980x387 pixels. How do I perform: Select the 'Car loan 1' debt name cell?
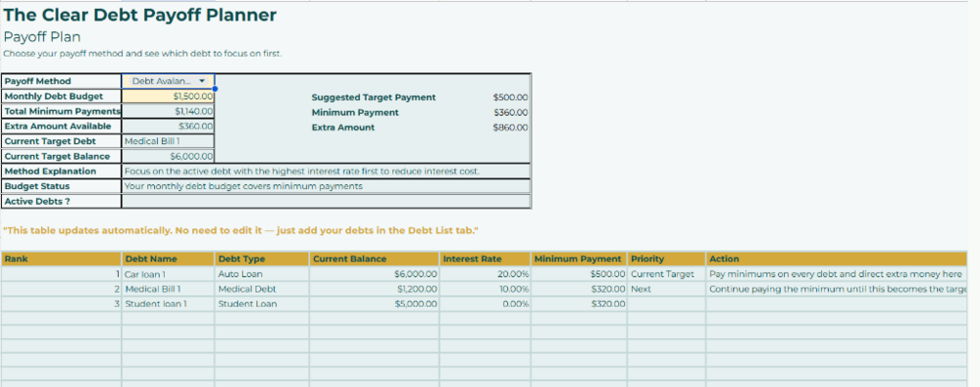tap(168, 274)
